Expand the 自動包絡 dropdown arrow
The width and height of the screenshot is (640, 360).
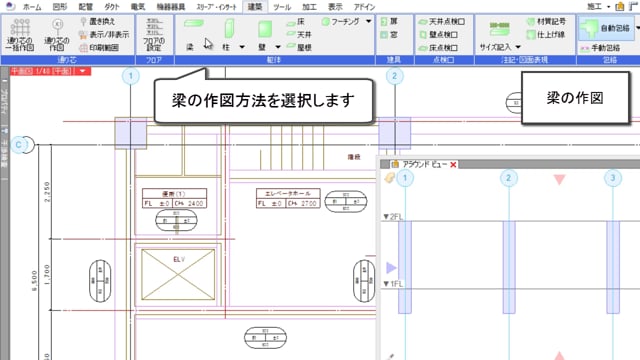tap(637, 28)
